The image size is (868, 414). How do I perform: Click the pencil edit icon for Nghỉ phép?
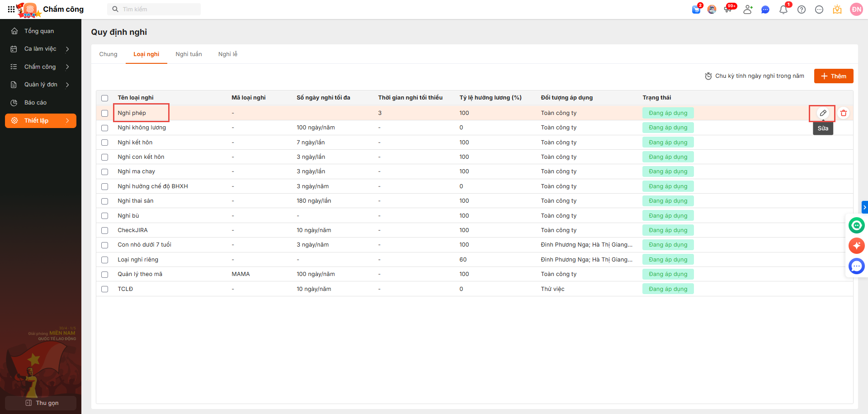(823, 113)
